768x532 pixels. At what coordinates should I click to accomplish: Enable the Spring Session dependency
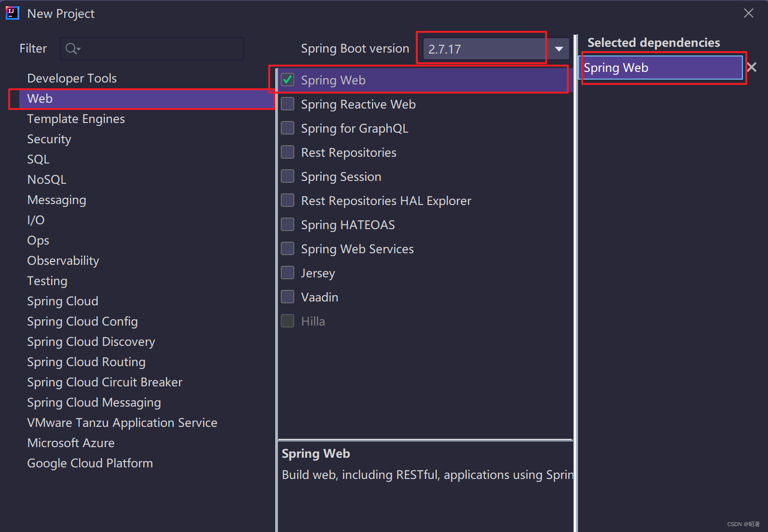click(x=288, y=176)
